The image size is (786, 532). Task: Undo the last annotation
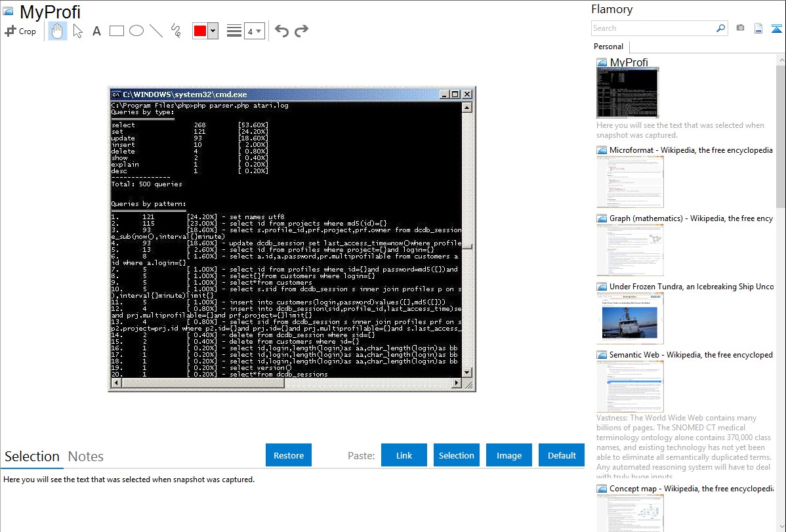click(x=281, y=31)
